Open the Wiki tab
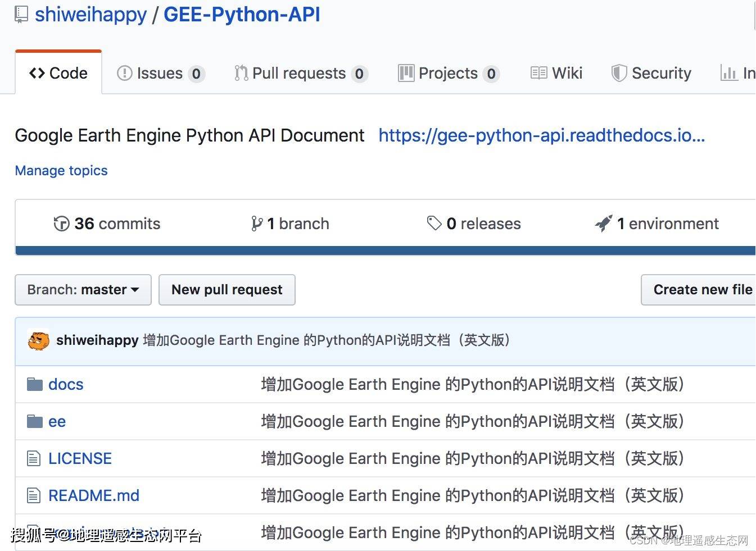Image resolution: width=756 pixels, height=551 pixels. (556, 73)
